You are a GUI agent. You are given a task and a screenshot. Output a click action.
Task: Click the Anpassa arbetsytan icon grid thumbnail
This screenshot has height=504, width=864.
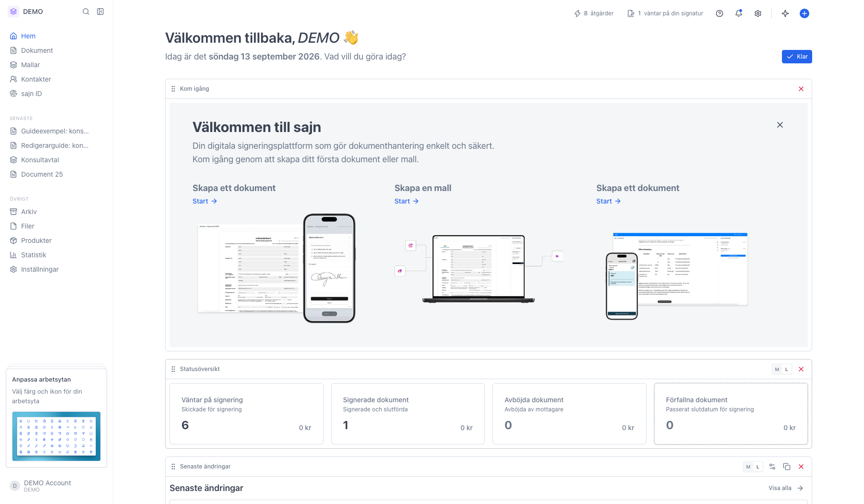pyautogui.click(x=56, y=436)
